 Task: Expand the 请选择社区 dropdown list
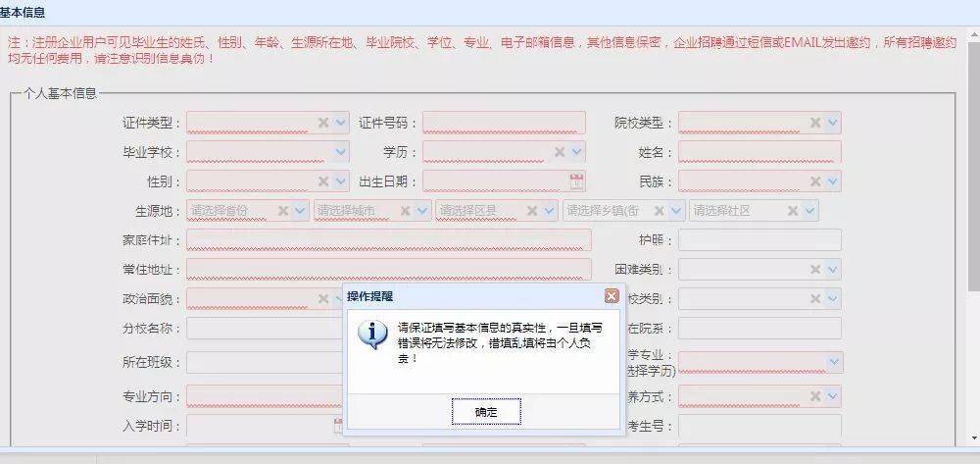tap(809, 211)
